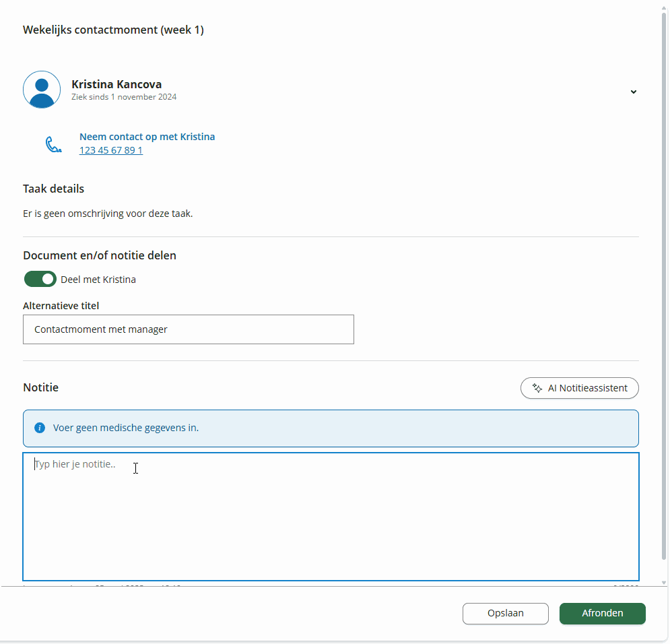
Task: Click the sparkle icon on AI Notitieassistent
Action: [537, 388]
